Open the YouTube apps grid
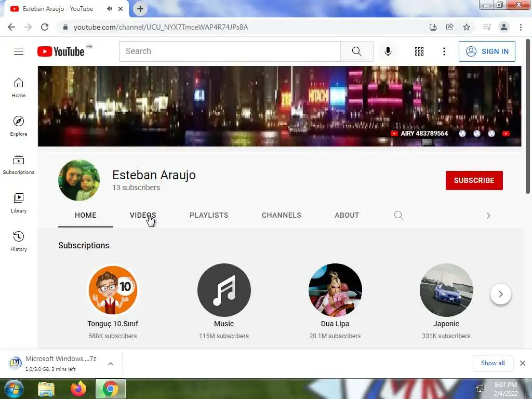This screenshot has width=532, height=399. [419, 51]
